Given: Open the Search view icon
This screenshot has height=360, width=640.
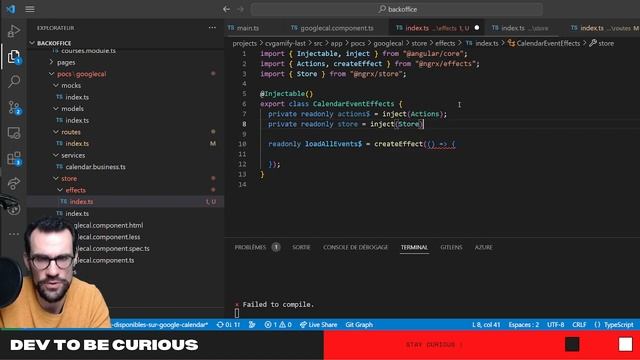Looking at the screenshot, I should point(14,81).
